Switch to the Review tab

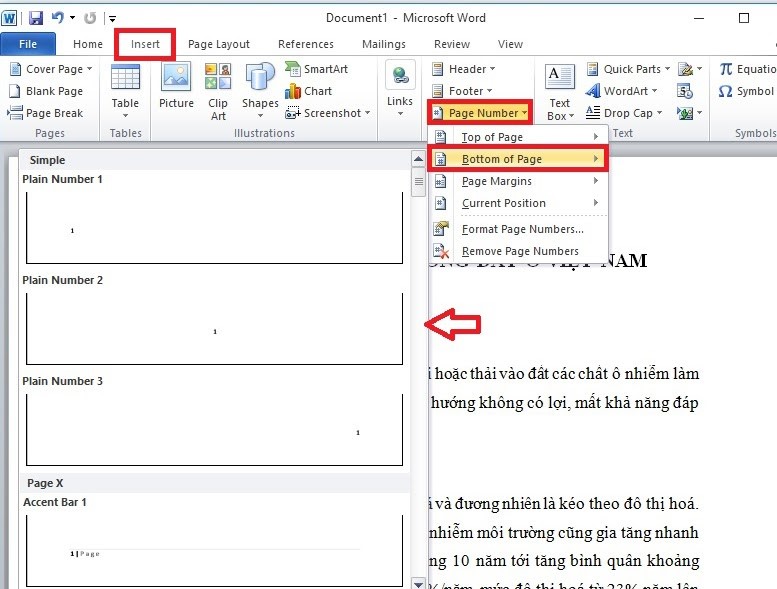451,44
